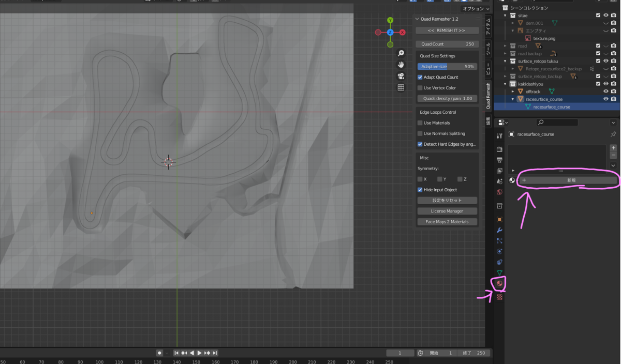This screenshot has height=364, width=621.
Task: Play the animation forward
Action: point(199,353)
